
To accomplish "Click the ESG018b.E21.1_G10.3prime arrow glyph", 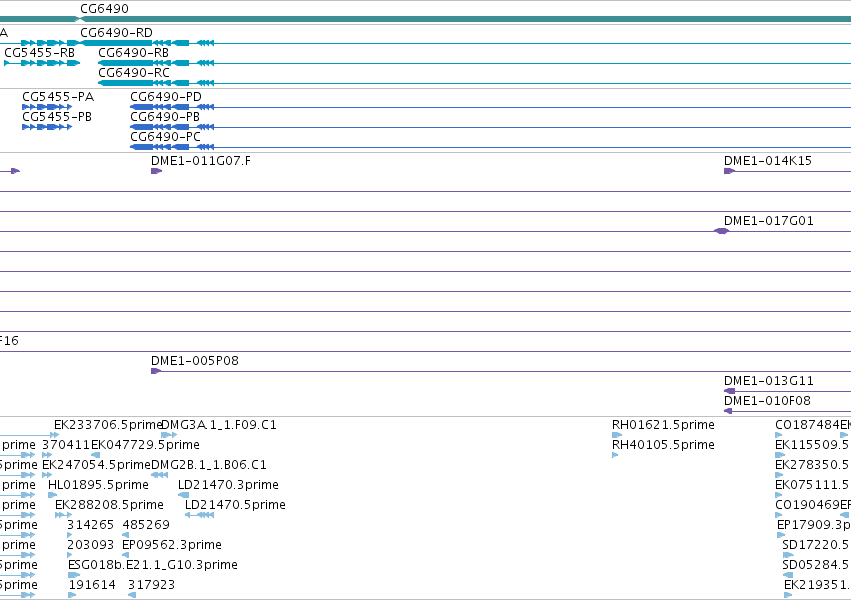I will (74, 575).
